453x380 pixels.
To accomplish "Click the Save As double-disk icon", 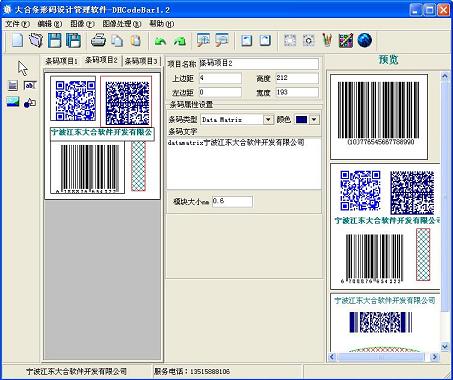I will pyautogui.click(x=73, y=40).
